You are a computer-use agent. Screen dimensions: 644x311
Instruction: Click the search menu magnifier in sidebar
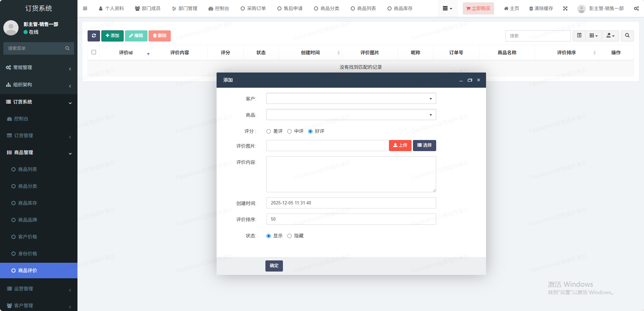pos(67,48)
